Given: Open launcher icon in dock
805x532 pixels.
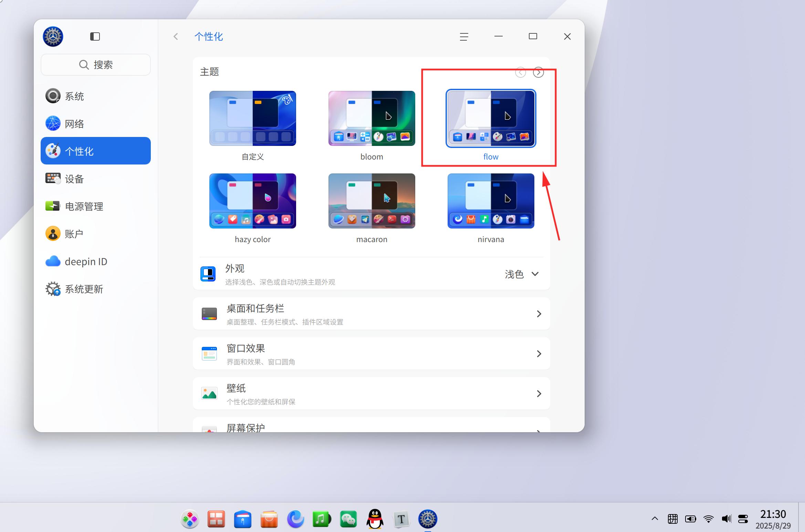Looking at the screenshot, I should tap(190, 519).
